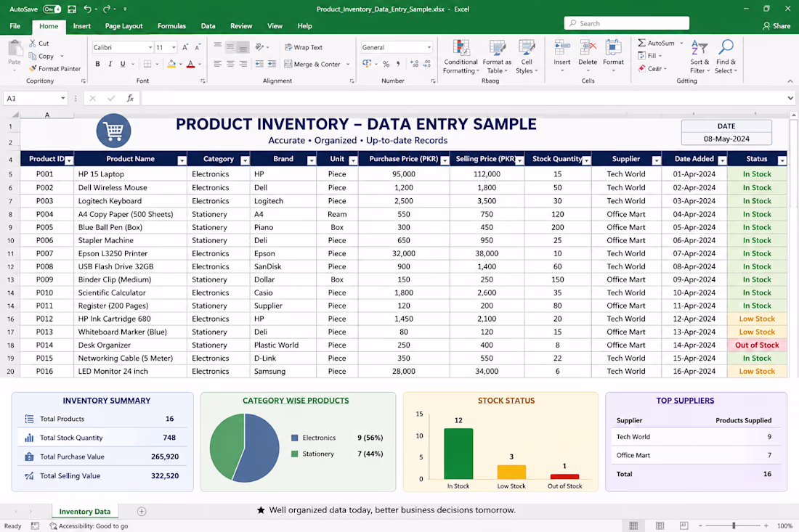
Task: Click Merge & Center
Action: 312,64
